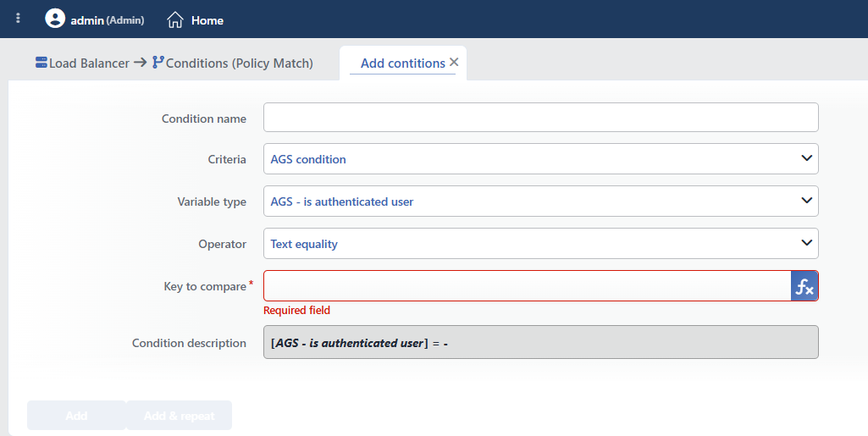868x436 pixels.
Task: Select the Add contitions tab
Action: point(402,63)
